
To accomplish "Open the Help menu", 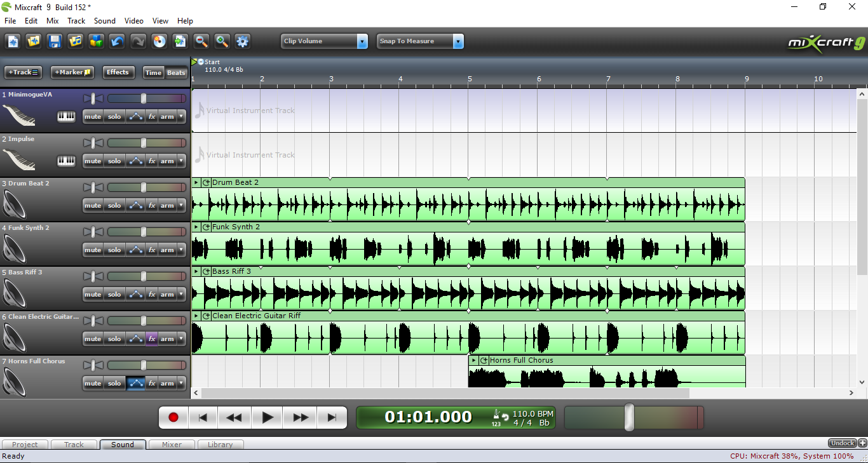I will (x=185, y=21).
